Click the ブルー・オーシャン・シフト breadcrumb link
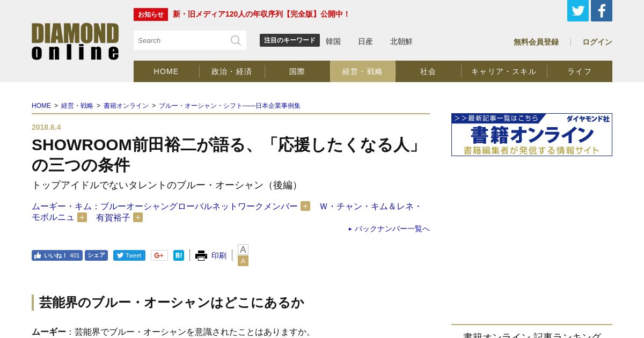 click(x=230, y=106)
